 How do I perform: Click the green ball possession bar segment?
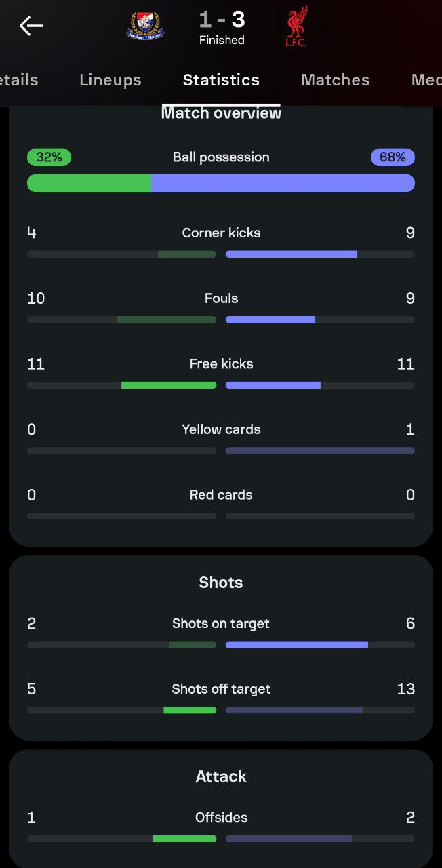(89, 183)
